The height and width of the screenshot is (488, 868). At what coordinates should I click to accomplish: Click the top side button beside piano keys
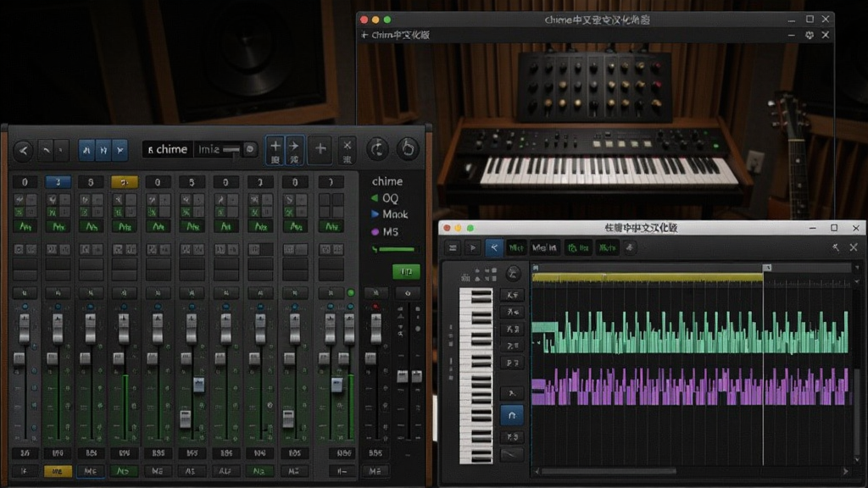click(512, 295)
